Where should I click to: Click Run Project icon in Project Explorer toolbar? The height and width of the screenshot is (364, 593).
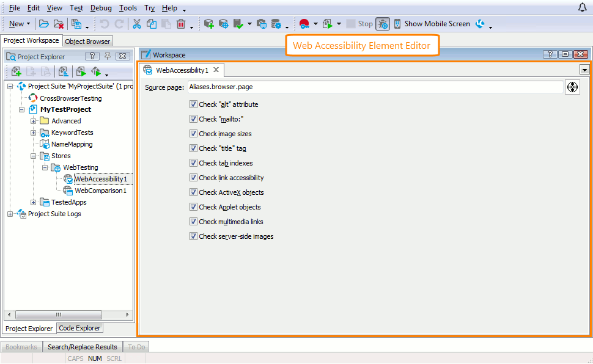pyautogui.click(x=81, y=71)
